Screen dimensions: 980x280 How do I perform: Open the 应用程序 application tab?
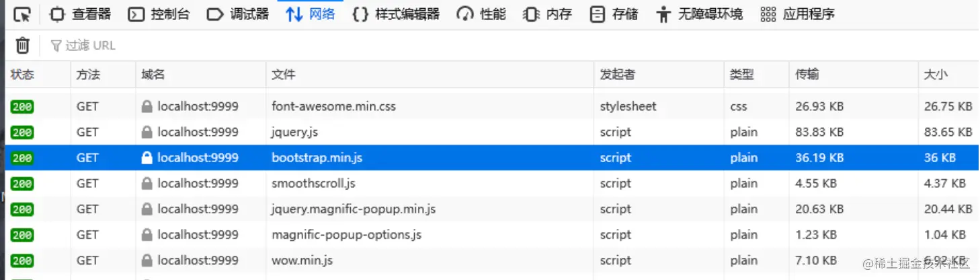798,14
